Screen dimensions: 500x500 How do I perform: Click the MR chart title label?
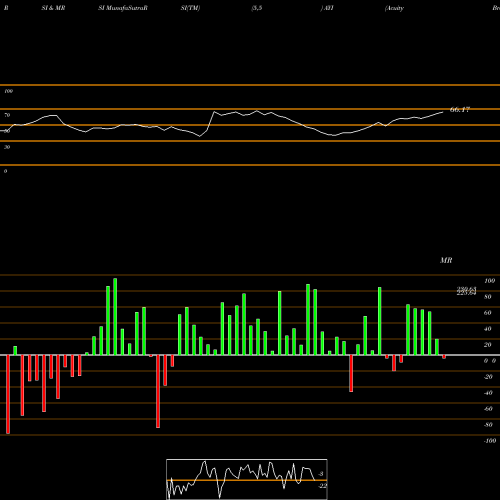pos(446,260)
